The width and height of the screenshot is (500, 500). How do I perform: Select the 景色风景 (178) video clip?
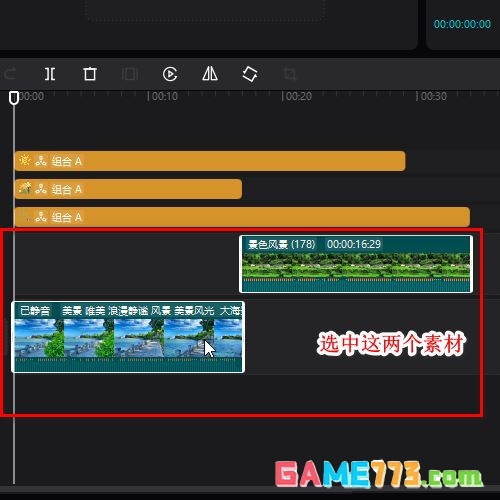coord(356,264)
